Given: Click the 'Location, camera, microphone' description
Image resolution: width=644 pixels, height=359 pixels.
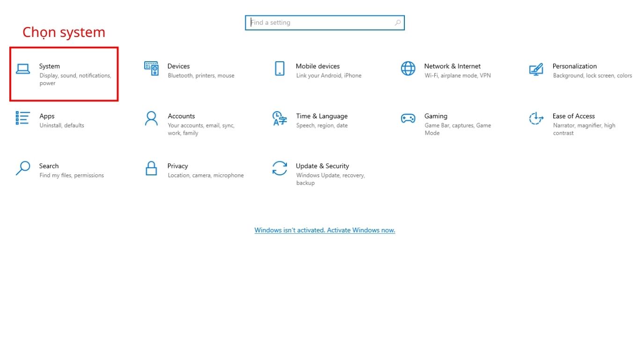Looking at the screenshot, I should [x=206, y=175].
